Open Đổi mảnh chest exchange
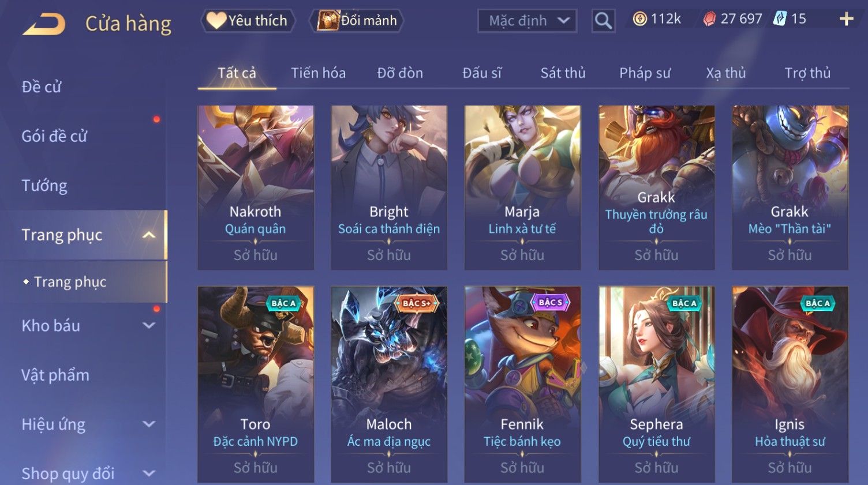Viewport: 868px width, 485px height. pos(356,21)
